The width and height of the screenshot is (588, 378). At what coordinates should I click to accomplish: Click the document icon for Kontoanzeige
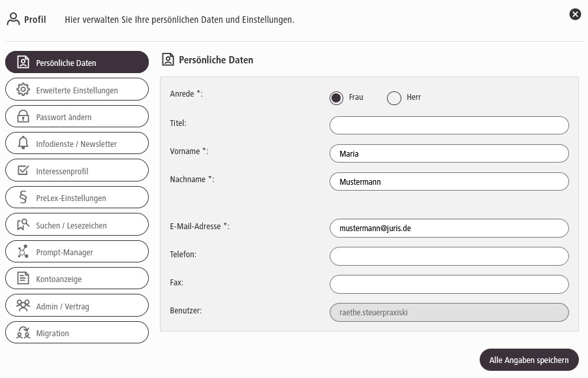[23, 279]
